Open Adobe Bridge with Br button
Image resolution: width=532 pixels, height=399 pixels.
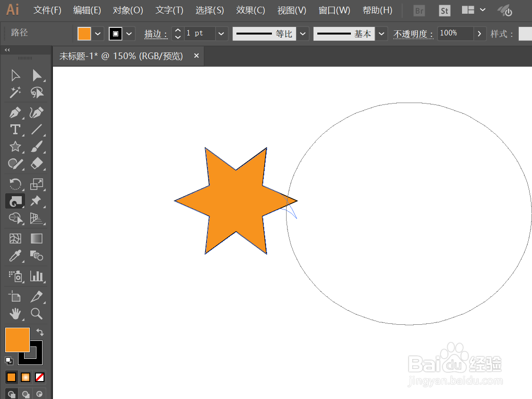[x=419, y=11]
